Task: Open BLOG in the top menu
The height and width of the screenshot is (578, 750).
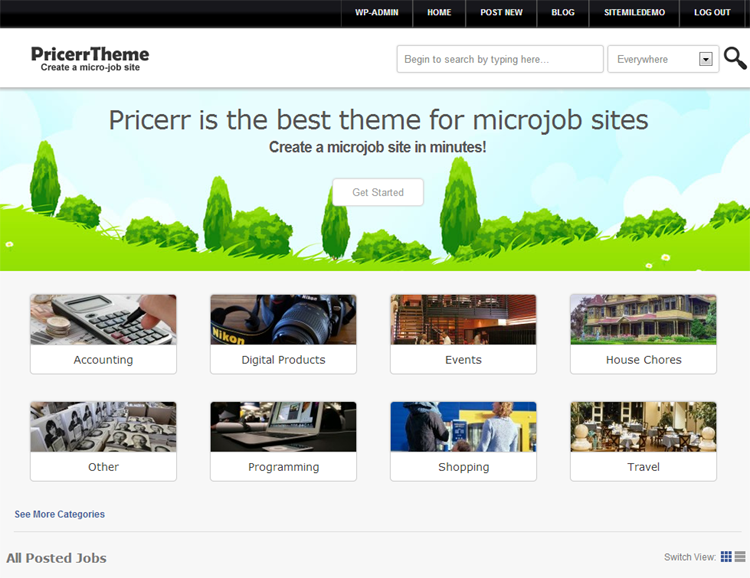Action: point(563,12)
